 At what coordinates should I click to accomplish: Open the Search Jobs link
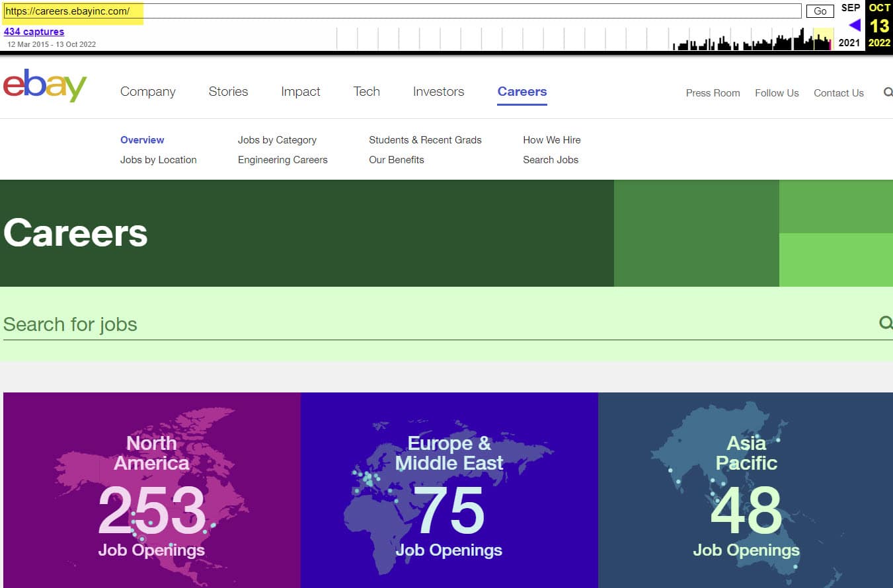pyautogui.click(x=551, y=160)
